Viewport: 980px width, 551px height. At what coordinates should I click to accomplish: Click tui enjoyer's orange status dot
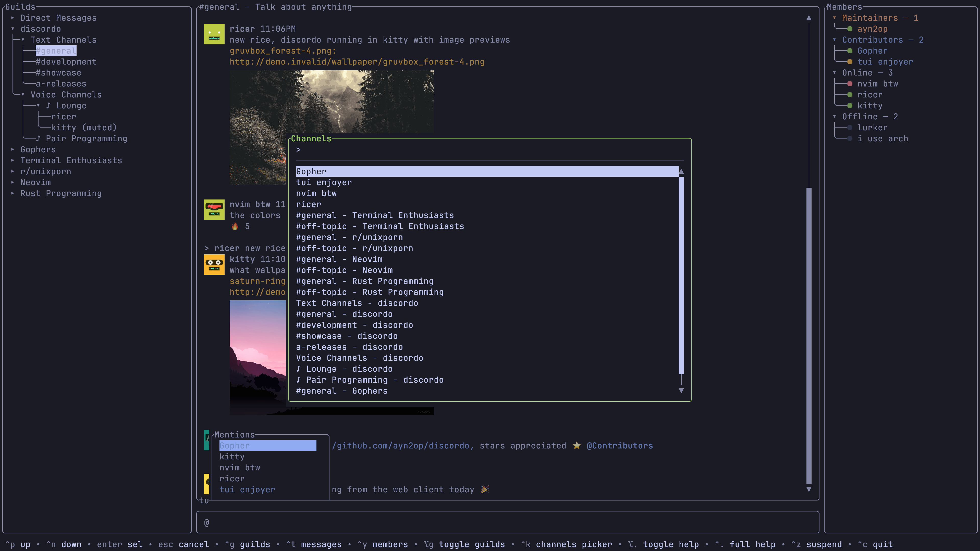click(850, 61)
